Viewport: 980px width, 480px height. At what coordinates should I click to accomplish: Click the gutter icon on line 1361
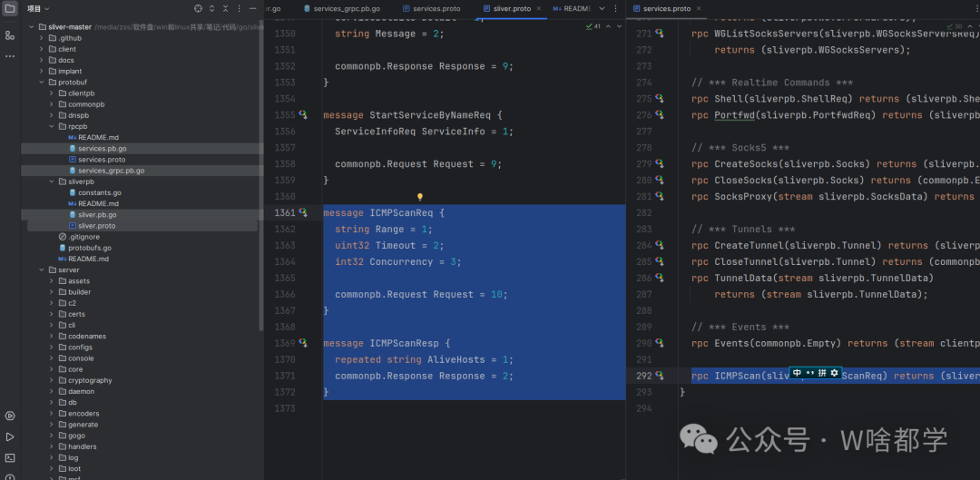(x=304, y=213)
